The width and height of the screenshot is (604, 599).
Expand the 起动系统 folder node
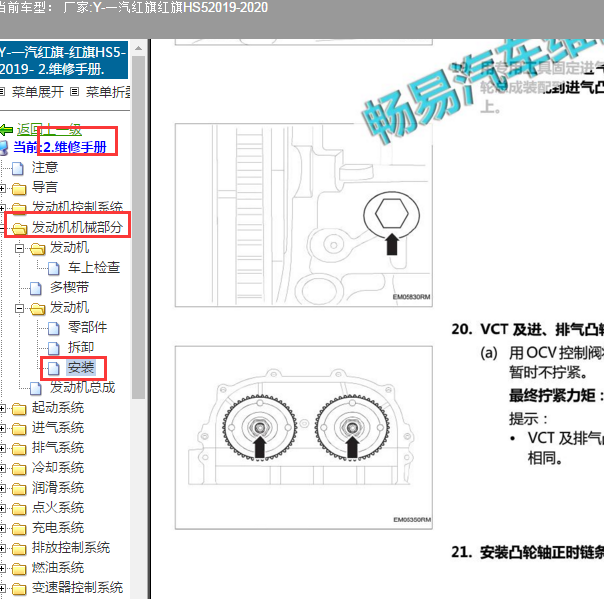click(x=2, y=409)
